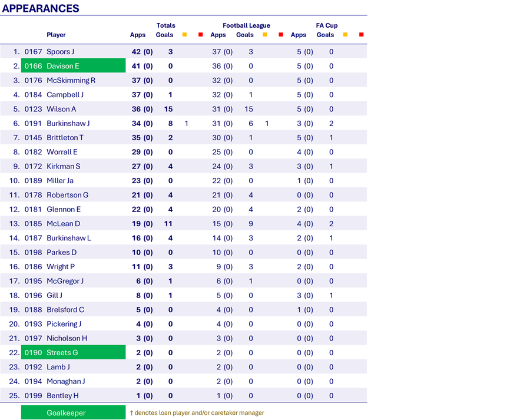530x420 pixels.
Task: Click Davison E total apps 41 (0)
Action: [143, 66]
